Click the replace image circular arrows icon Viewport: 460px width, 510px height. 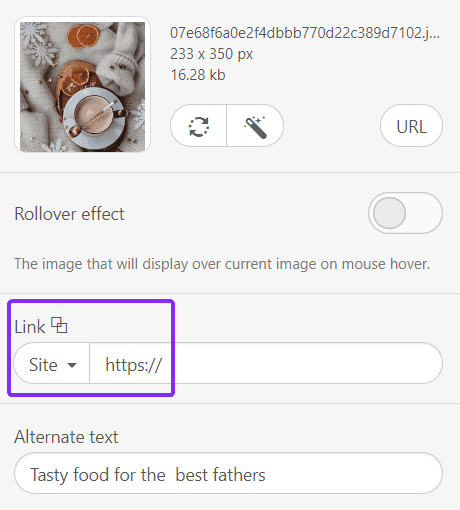tap(199, 127)
